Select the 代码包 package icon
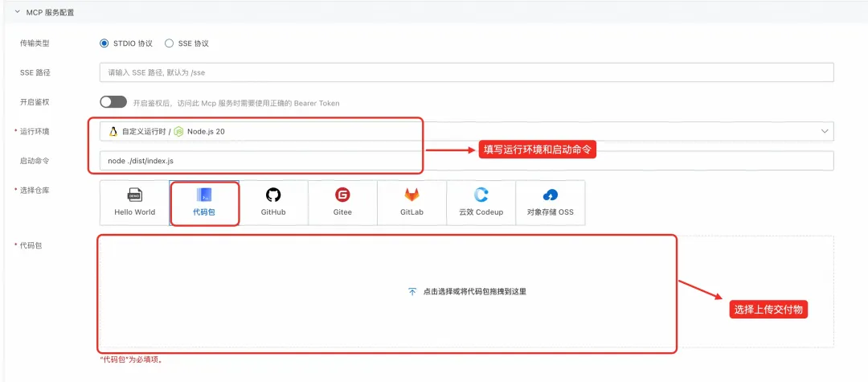868x382 pixels. [x=204, y=195]
